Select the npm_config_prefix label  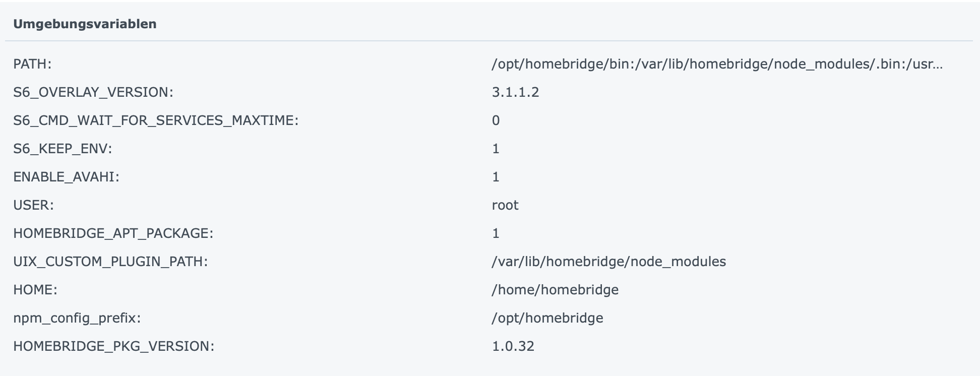pos(77,318)
